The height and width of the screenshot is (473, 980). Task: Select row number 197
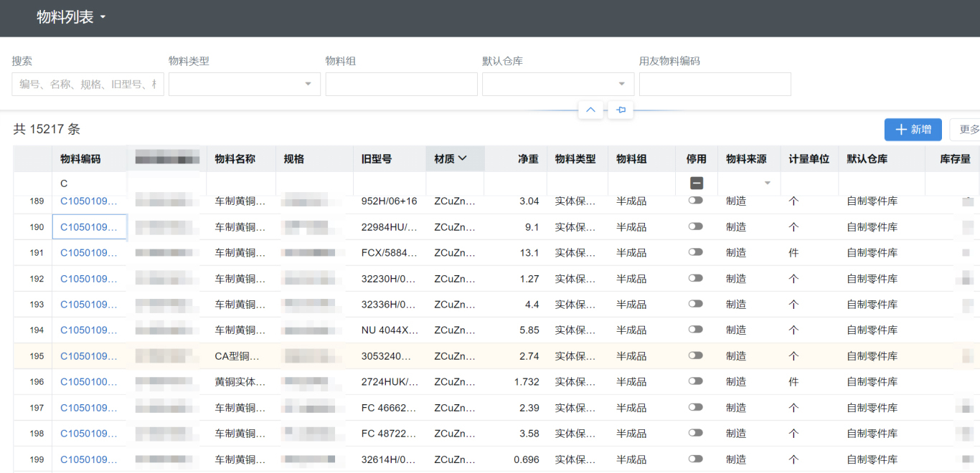pyautogui.click(x=37, y=408)
